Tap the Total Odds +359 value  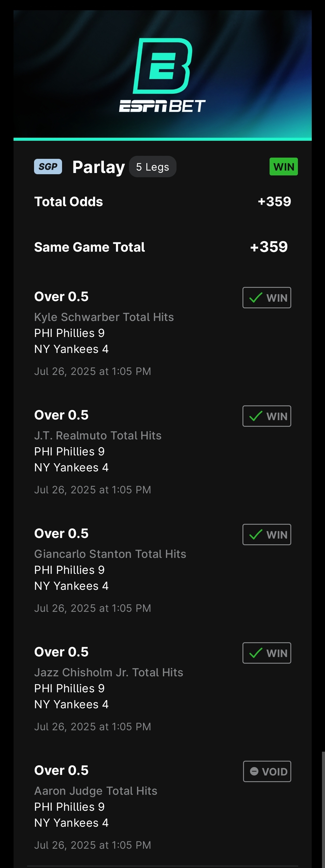[x=274, y=202]
